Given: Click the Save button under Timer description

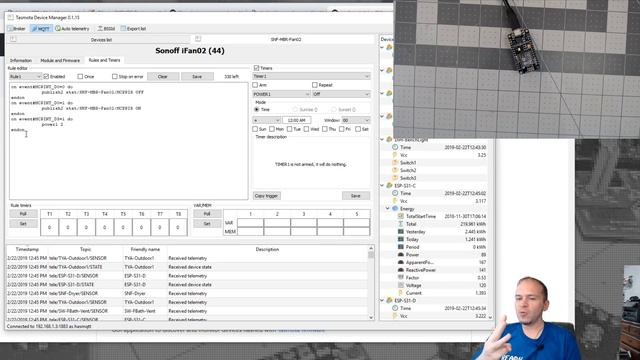Looking at the screenshot, I should [x=356, y=196].
